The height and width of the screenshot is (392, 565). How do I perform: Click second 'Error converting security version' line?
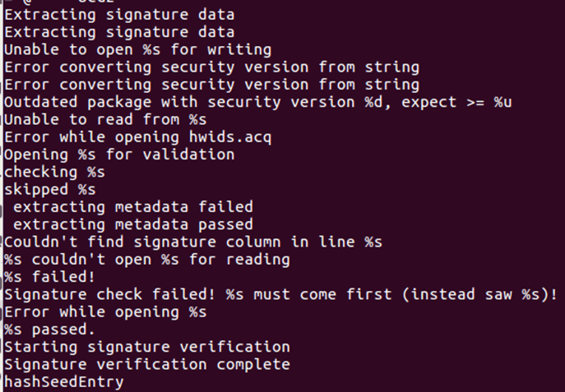(x=211, y=85)
